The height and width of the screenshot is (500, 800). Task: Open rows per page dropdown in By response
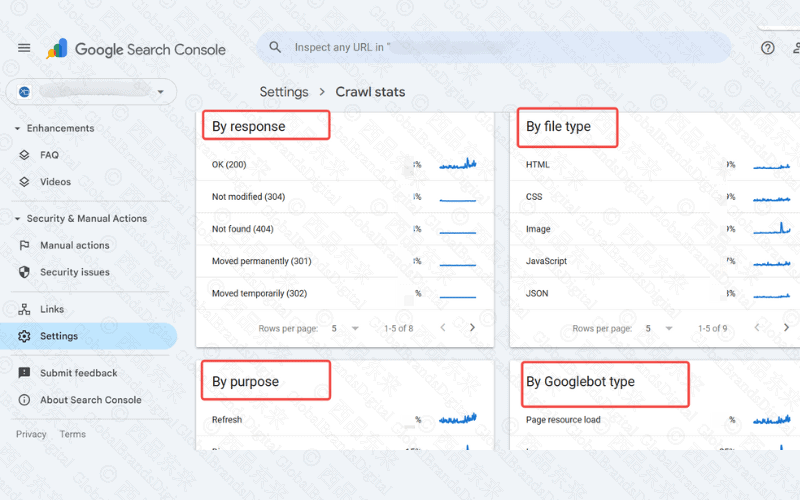(x=345, y=328)
